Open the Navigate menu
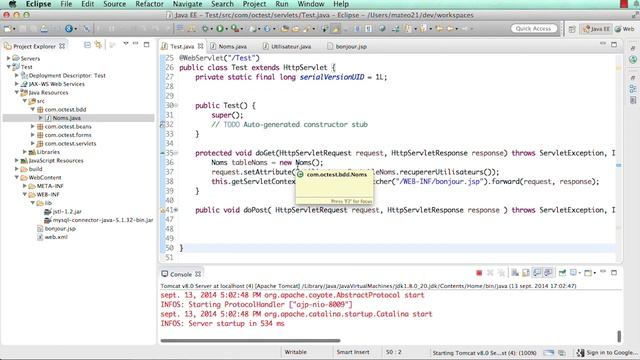 (187, 4)
